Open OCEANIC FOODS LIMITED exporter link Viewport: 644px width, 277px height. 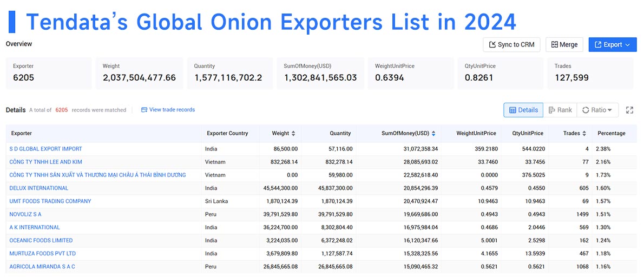41,240
